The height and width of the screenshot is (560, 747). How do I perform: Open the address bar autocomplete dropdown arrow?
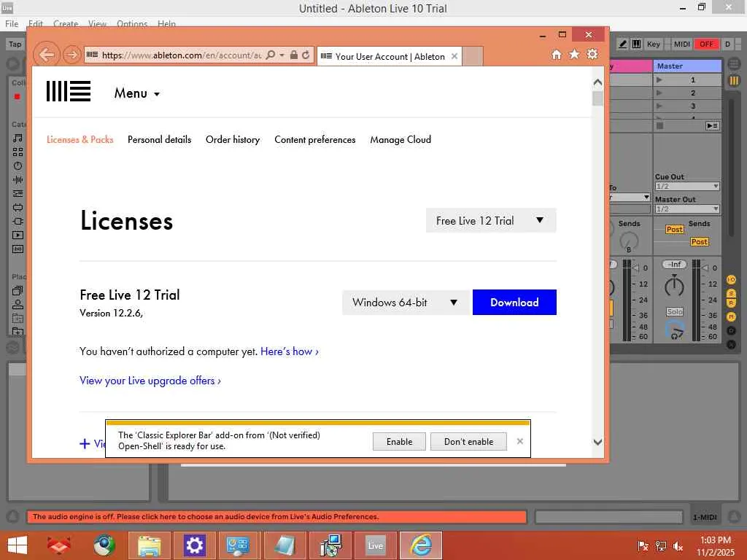[x=282, y=55]
